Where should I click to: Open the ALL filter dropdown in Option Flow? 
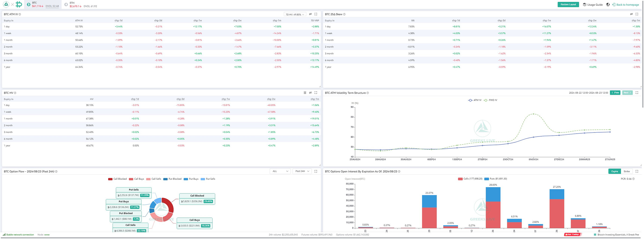pyautogui.click(x=280, y=171)
